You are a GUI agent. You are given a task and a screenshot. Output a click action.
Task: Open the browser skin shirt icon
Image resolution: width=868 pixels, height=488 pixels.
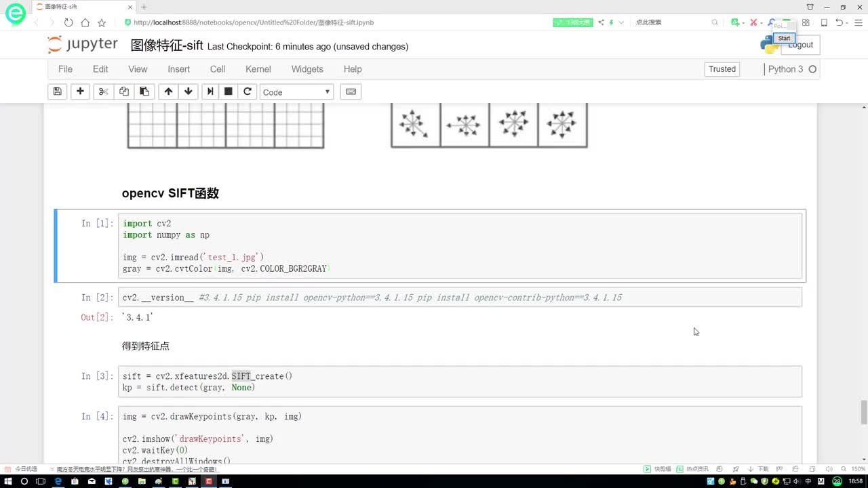(810, 7)
